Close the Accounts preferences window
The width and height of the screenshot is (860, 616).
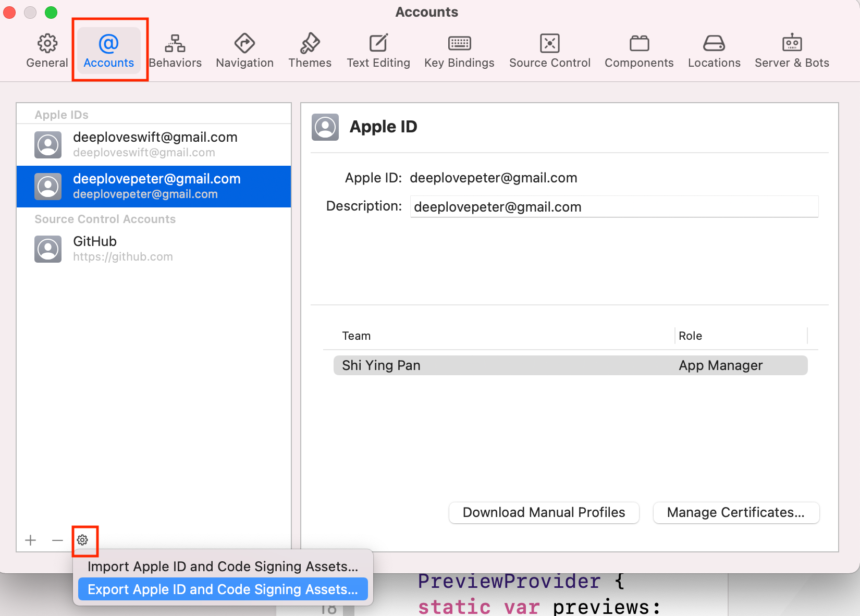9,12
